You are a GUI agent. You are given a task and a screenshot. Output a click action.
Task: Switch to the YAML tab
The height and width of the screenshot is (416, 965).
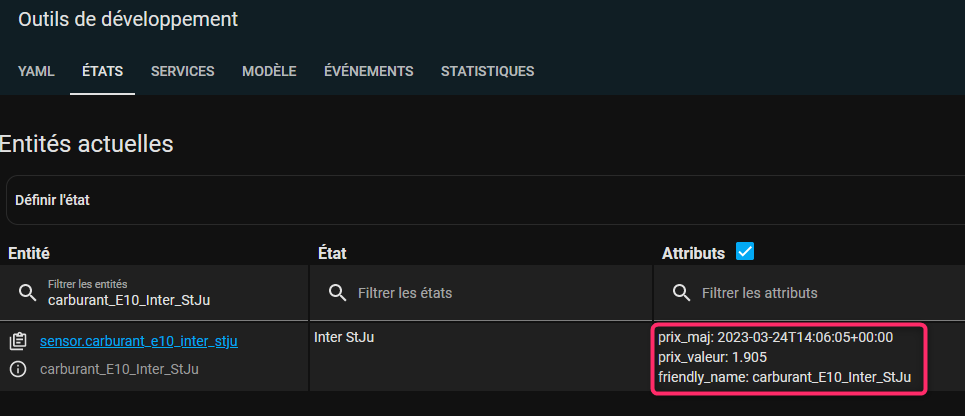[x=36, y=71]
